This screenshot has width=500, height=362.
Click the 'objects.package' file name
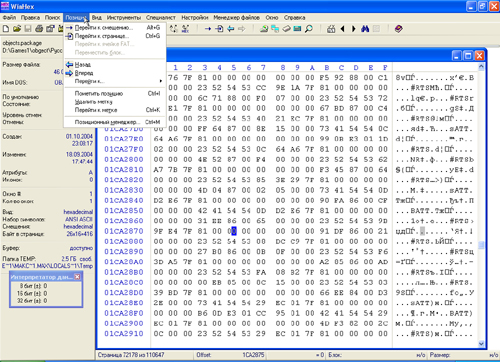tap(22, 43)
